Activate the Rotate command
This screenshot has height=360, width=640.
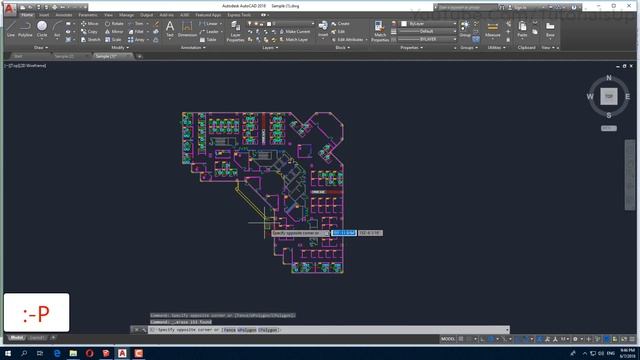[114, 24]
